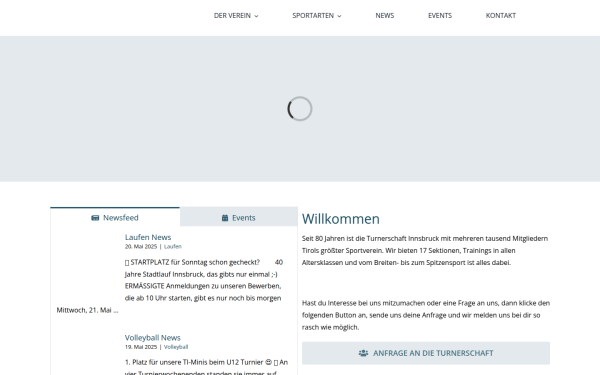The height and width of the screenshot is (375, 600).
Task: Click the newspaper icon on Newsfeed tab
Action: [95, 218]
